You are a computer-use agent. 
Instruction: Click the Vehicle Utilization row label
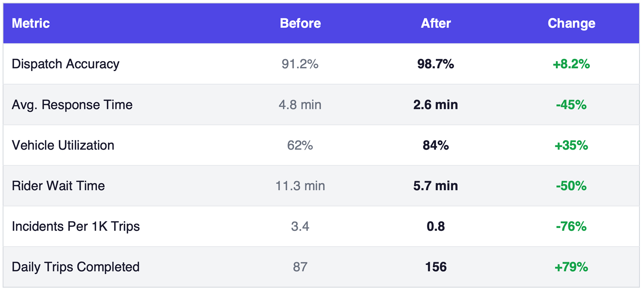tap(63, 145)
